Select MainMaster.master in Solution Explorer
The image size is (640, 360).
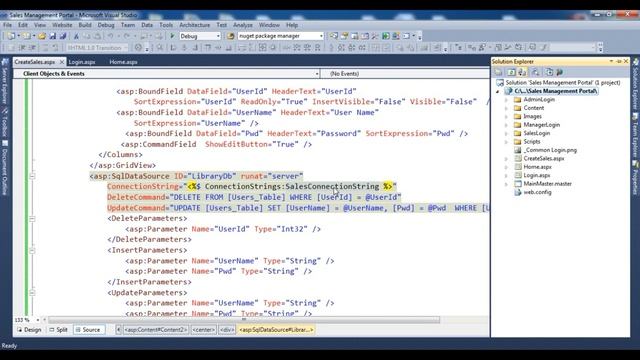tap(547, 184)
